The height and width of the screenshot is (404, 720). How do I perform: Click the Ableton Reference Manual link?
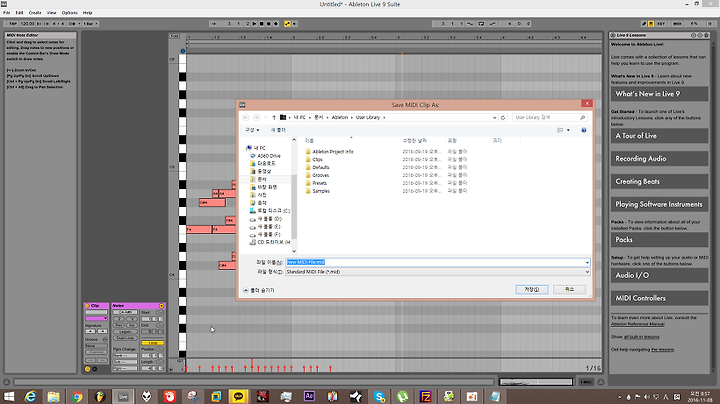click(637, 324)
